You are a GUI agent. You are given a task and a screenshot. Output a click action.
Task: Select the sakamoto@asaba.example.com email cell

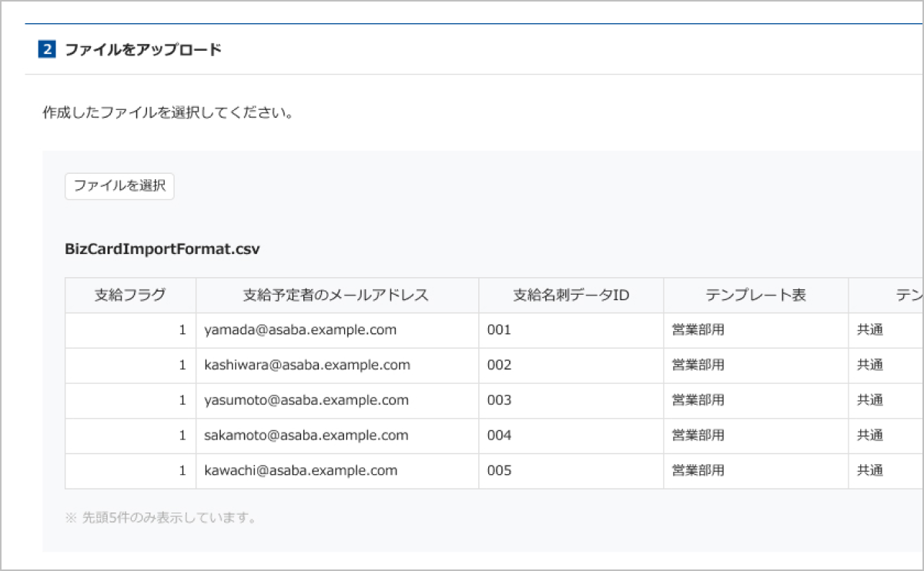(x=306, y=436)
